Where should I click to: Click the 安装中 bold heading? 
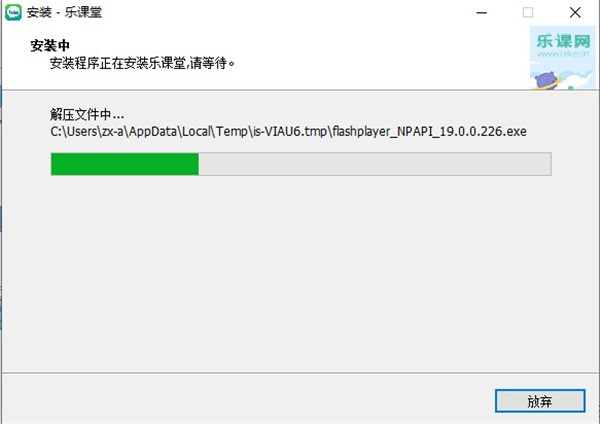point(50,46)
